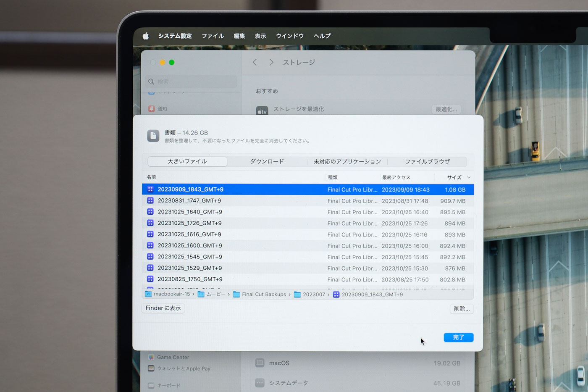This screenshot has height=392, width=588.
Task: Go forward with the Storage window arrow
Action: click(x=271, y=62)
